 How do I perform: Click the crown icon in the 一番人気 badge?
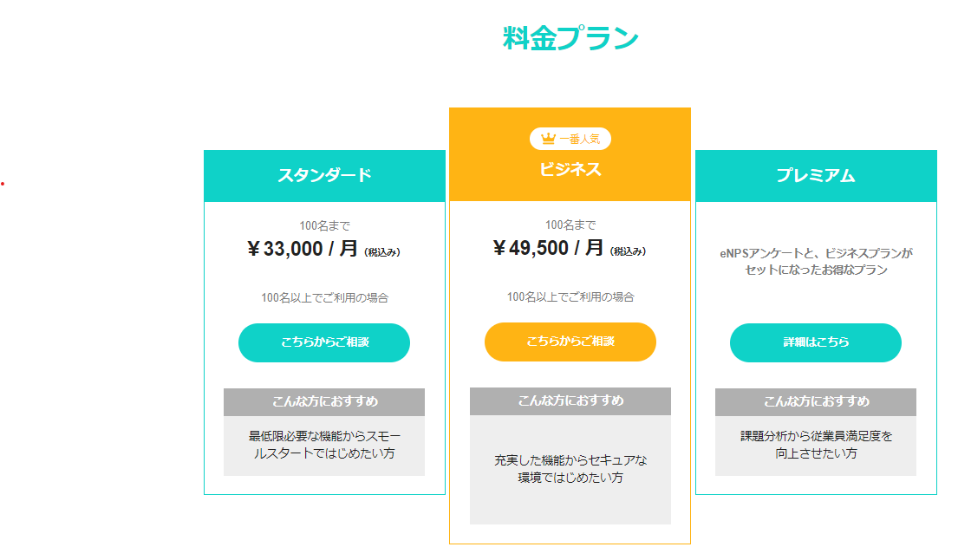(548, 139)
